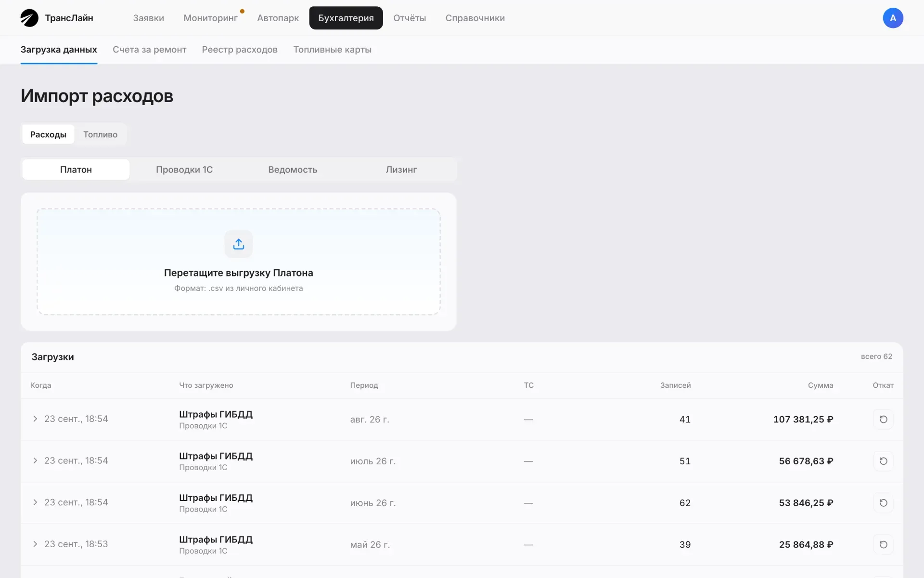Click the ТрансЛайн logo icon
Image resolution: width=924 pixels, height=578 pixels.
(x=29, y=18)
